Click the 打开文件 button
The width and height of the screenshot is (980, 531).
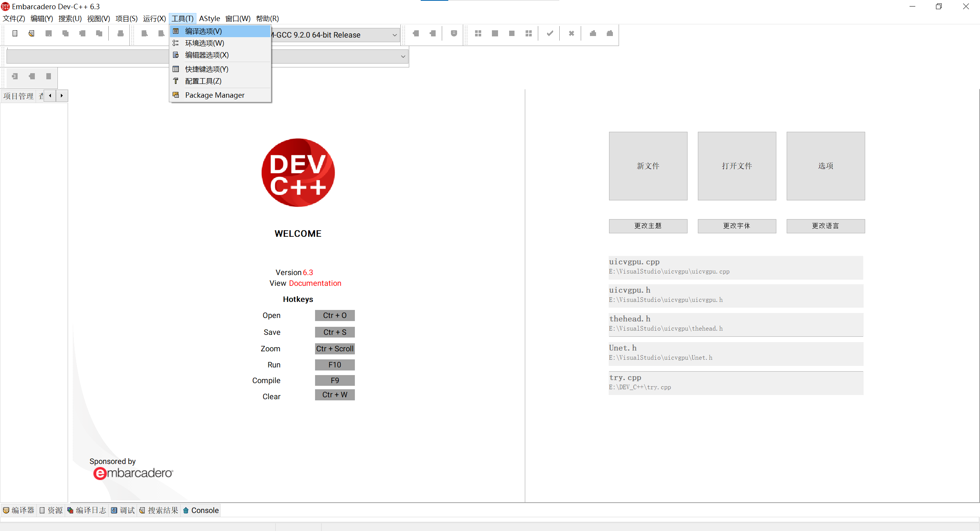pyautogui.click(x=737, y=166)
